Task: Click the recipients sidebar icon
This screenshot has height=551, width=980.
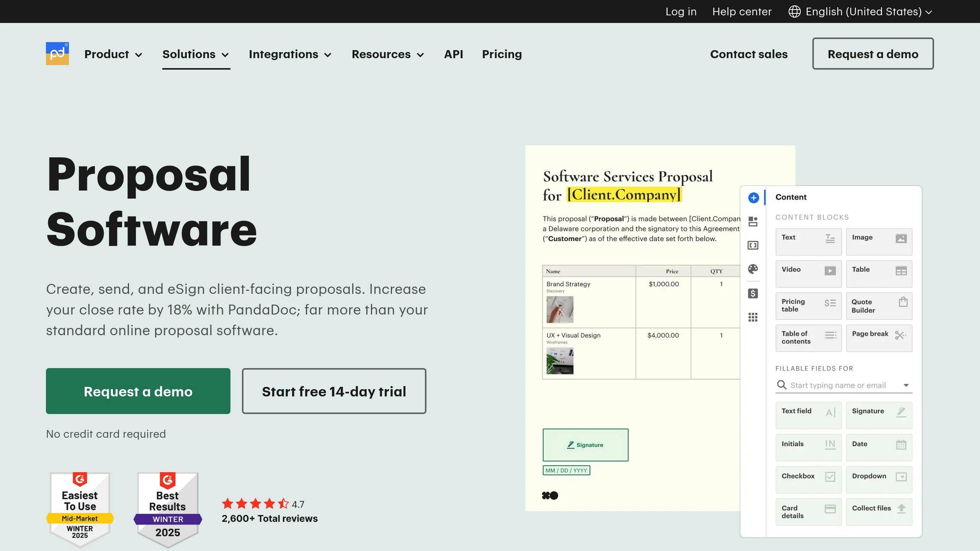Action: [753, 221]
